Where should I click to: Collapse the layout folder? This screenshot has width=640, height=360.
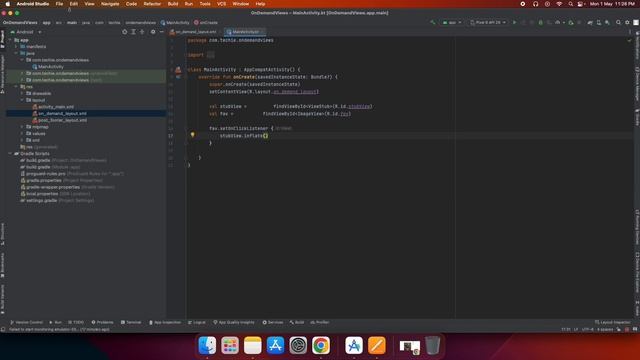tap(22, 100)
